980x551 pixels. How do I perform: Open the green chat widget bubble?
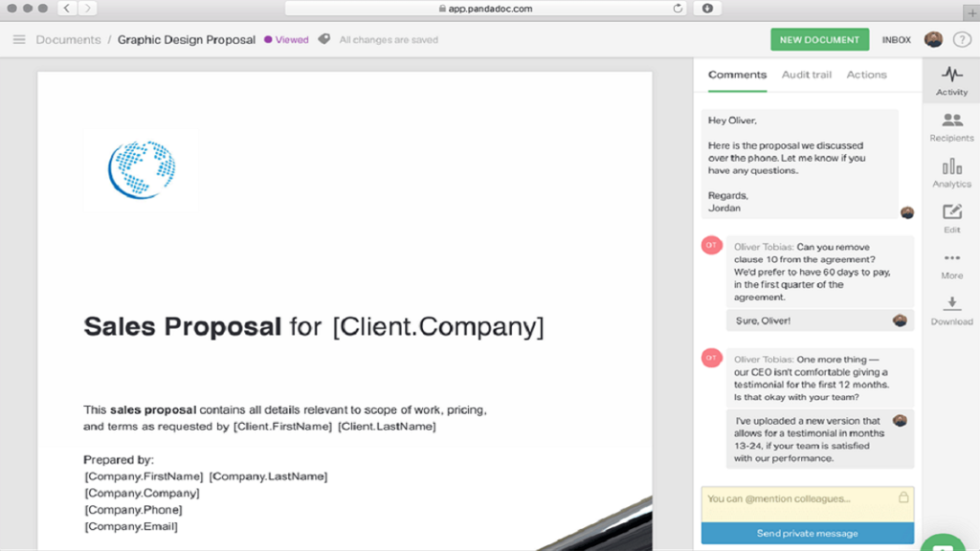[943, 543]
